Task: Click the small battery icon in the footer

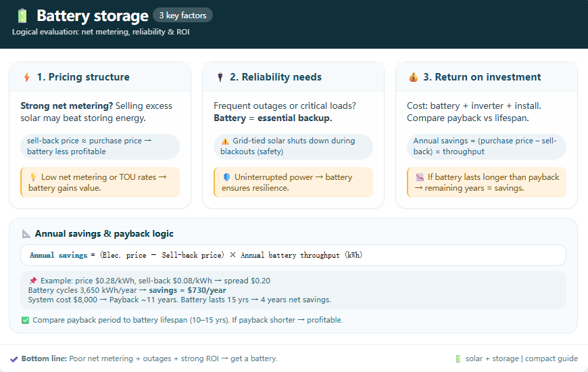Action: pyautogui.click(x=458, y=359)
